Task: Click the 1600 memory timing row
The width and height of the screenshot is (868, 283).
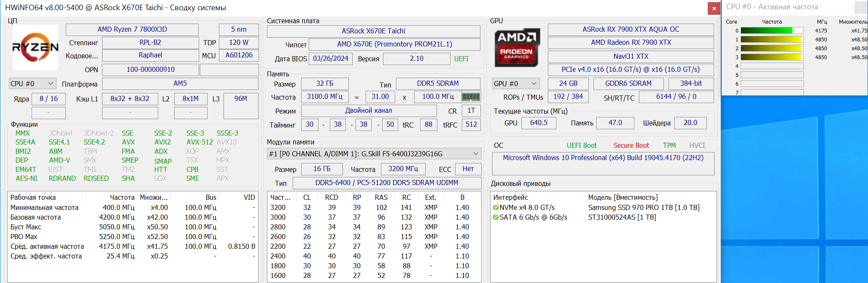Action: coord(374,275)
